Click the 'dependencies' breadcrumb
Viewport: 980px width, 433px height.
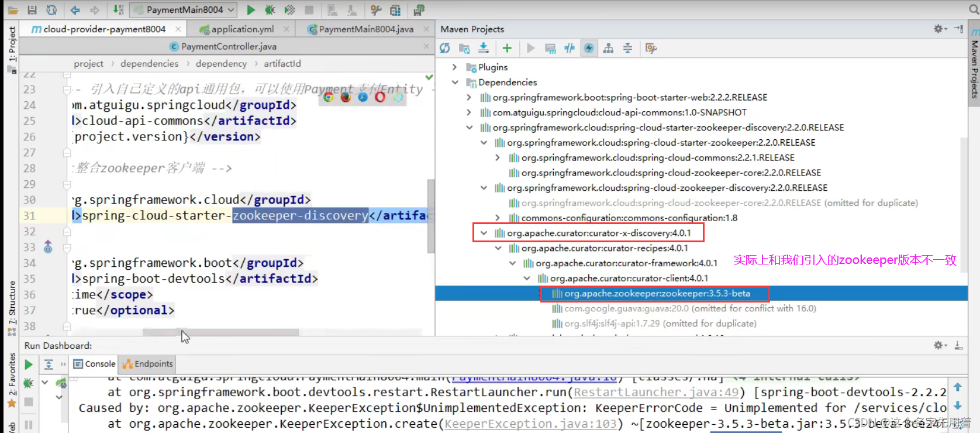coord(149,63)
